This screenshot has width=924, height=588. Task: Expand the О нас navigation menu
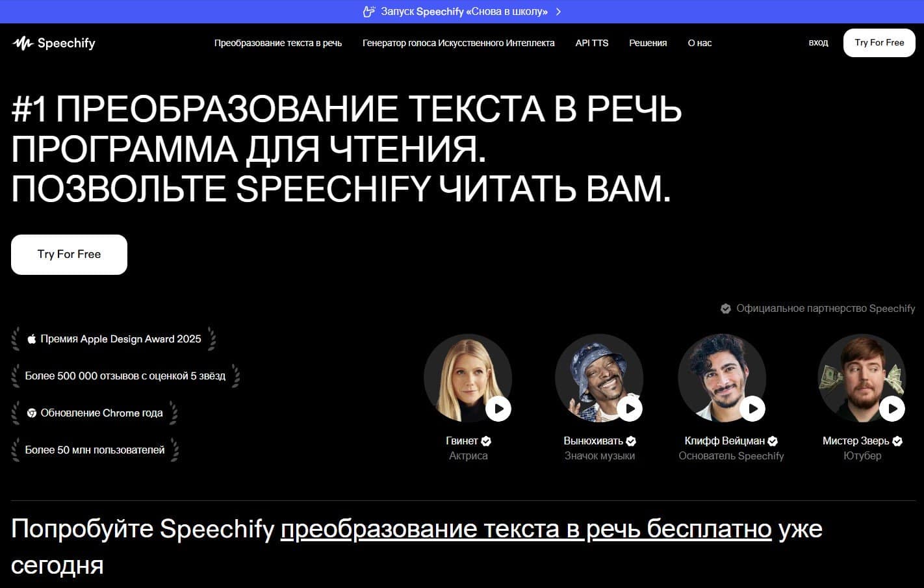[x=699, y=44]
